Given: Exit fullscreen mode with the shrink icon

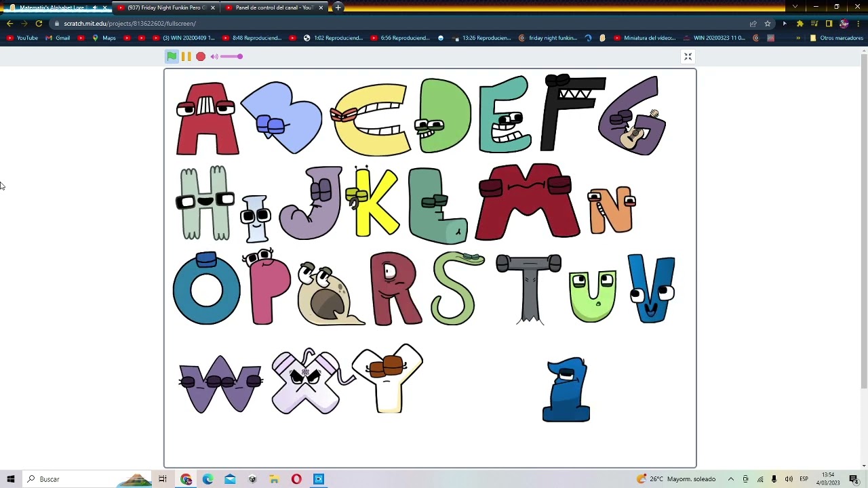Looking at the screenshot, I should click(688, 57).
